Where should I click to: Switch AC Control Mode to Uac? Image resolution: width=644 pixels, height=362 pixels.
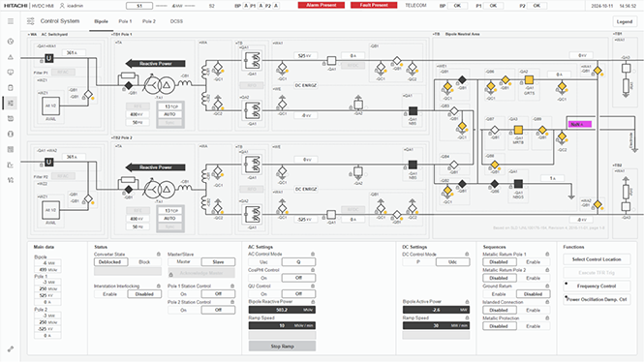point(264,262)
